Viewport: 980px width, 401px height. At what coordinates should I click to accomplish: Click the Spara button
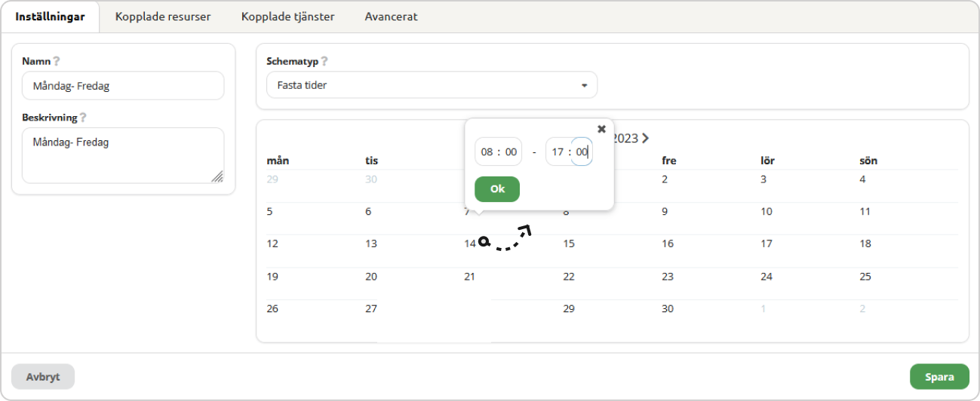tap(939, 377)
